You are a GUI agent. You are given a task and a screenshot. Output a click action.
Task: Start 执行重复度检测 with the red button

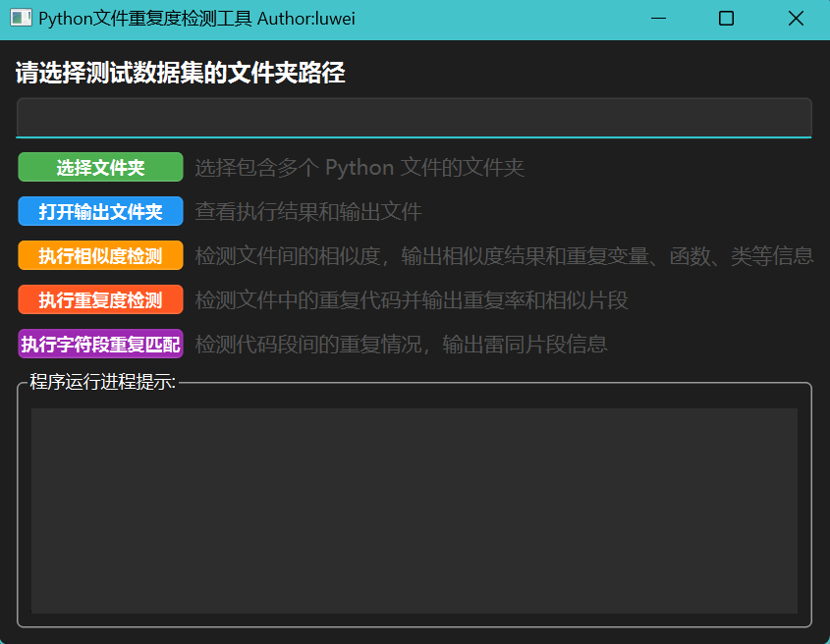100,300
